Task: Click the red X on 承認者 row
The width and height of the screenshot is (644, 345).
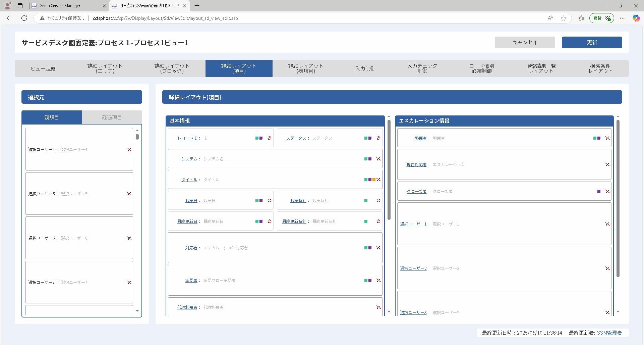Action: pos(378,281)
